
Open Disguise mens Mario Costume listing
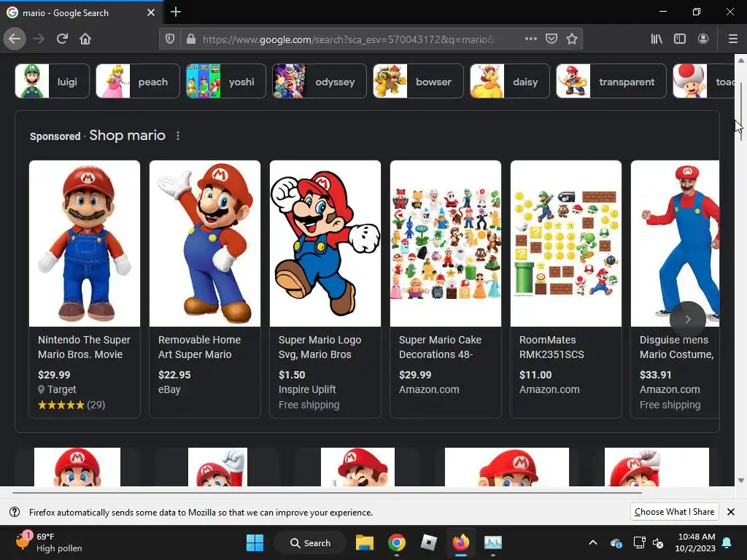(x=675, y=289)
